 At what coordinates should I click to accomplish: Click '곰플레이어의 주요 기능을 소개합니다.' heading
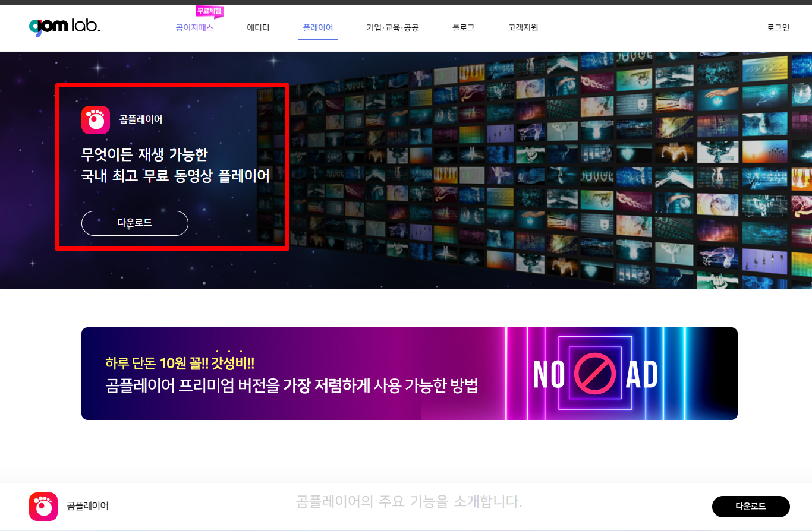coord(409,502)
